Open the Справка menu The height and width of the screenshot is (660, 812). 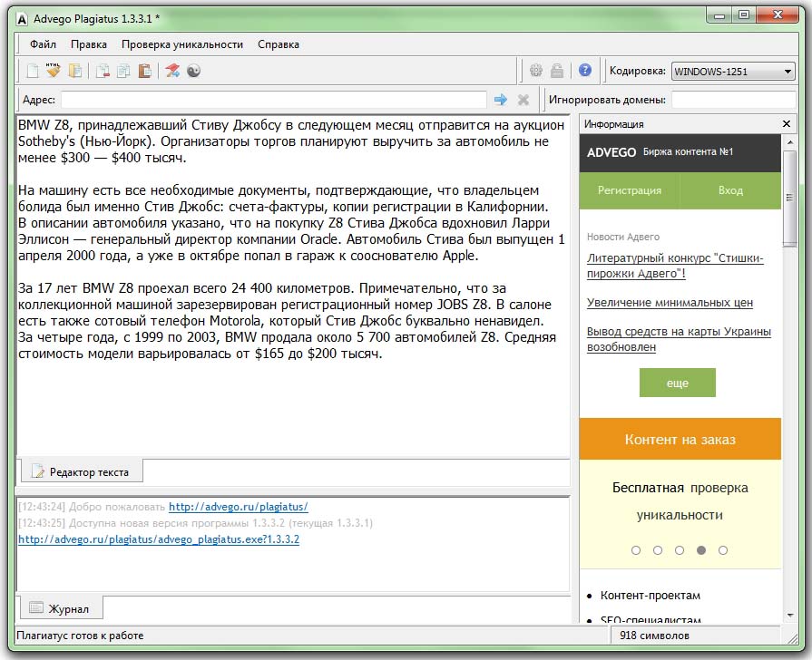click(279, 44)
